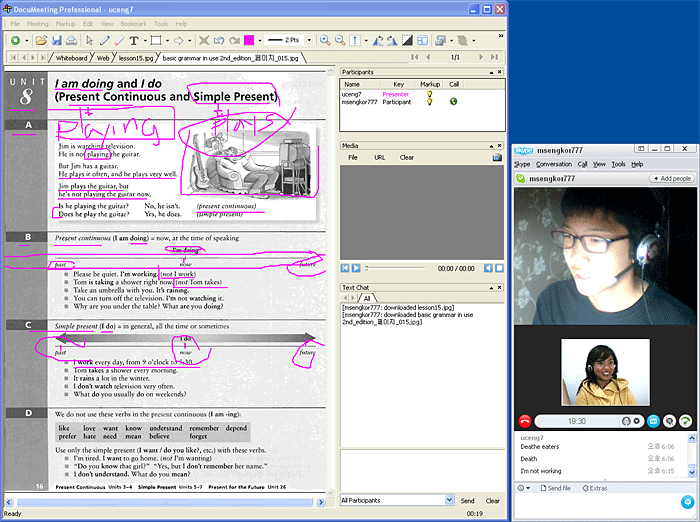700x522 pixels.
Task: Play media with the play button
Action: pos(355,268)
